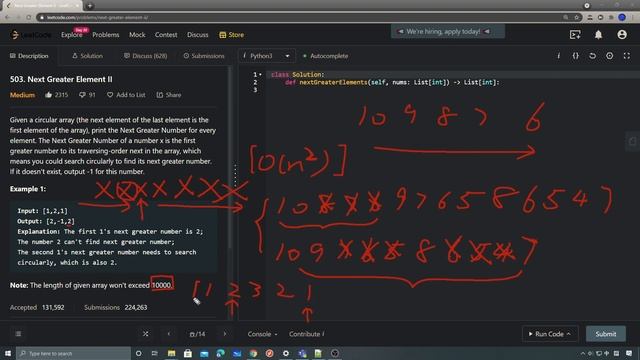Visit the LeetCode Store
The width and height of the screenshot is (640, 360).
pos(231,35)
